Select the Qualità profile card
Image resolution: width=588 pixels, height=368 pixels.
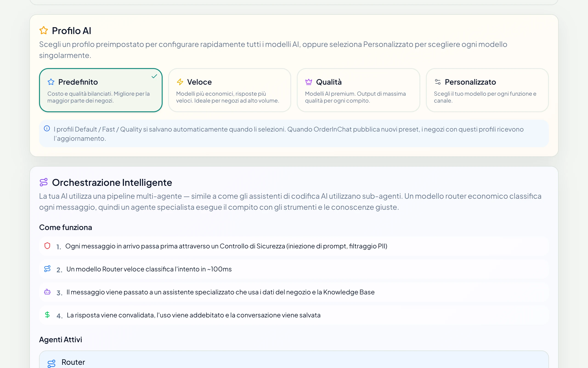point(358,90)
